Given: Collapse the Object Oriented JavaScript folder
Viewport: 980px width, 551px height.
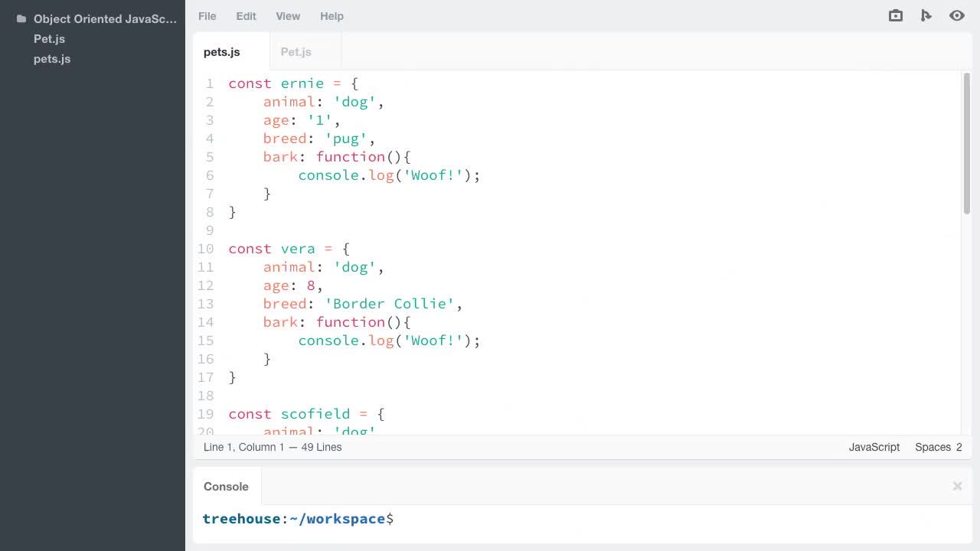Looking at the screenshot, I should pos(105,18).
